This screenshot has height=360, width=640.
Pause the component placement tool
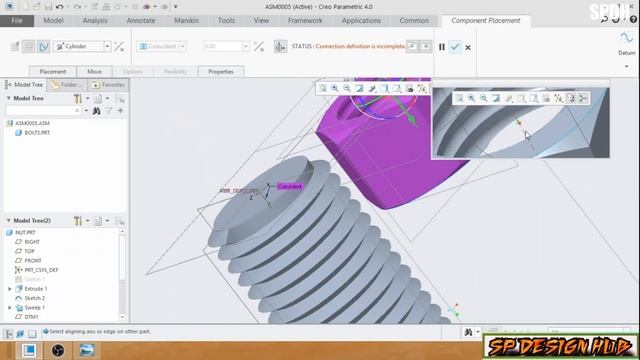point(442,47)
